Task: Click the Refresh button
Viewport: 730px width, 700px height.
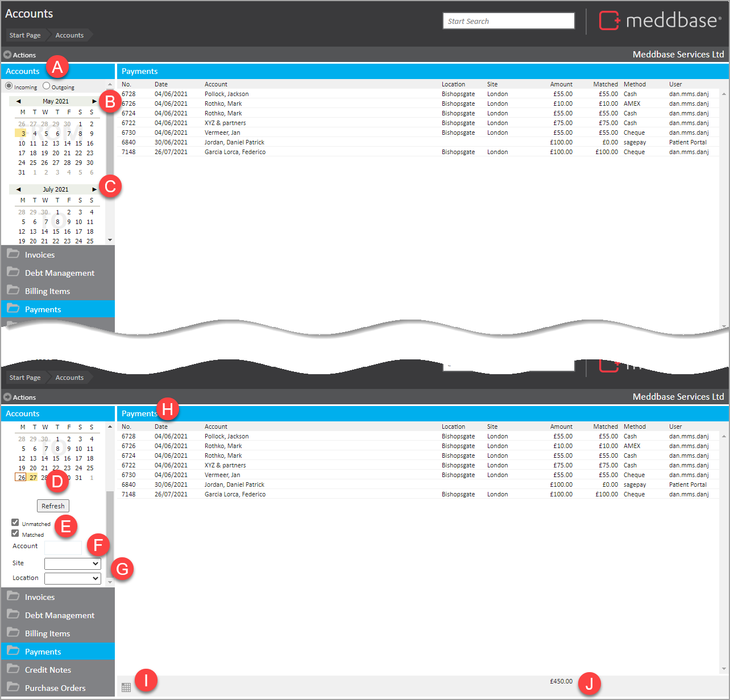Action: pyautogui.click(x=53, y=506)
